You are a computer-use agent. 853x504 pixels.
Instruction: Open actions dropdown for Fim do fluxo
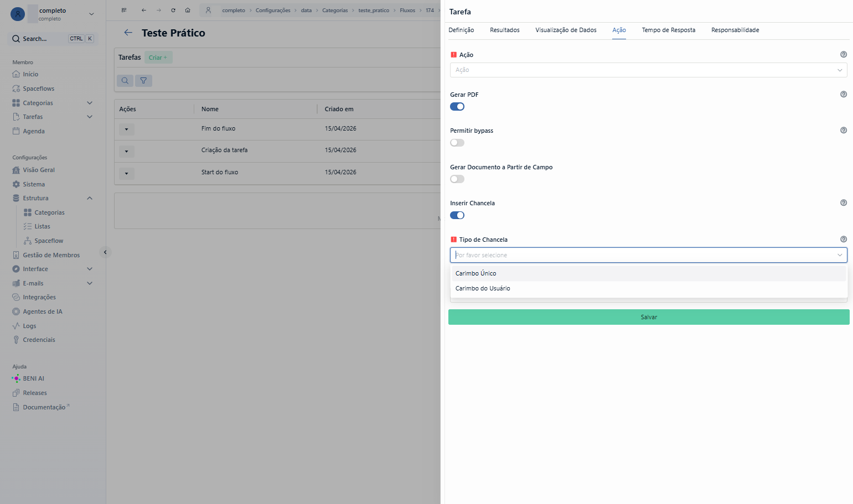click(126, 129)
